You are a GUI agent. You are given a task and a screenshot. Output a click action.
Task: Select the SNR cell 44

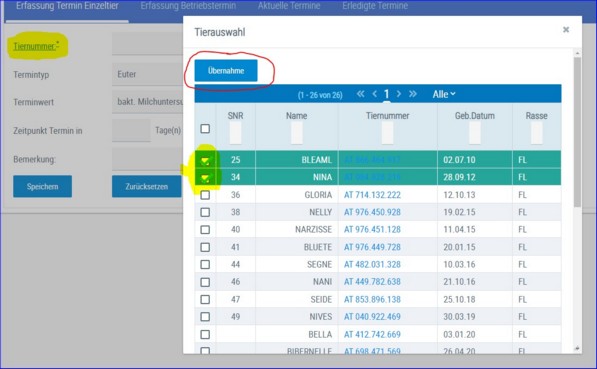[235, 264]
